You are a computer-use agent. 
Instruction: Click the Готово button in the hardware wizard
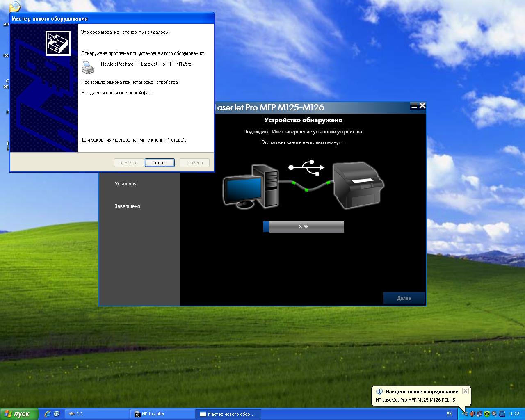(x=160, y=163)
